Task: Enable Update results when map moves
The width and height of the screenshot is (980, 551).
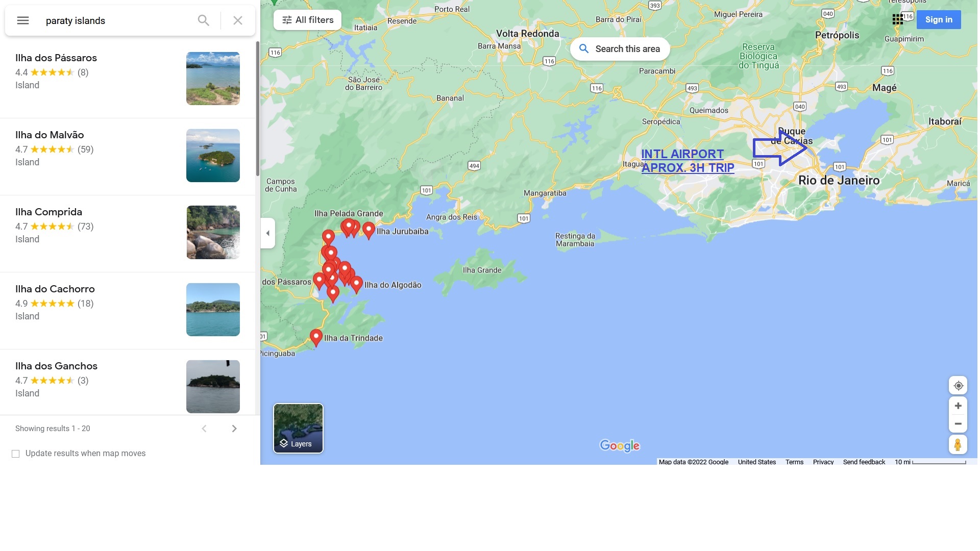Action: pyautogui.click(x=16, y=454)
